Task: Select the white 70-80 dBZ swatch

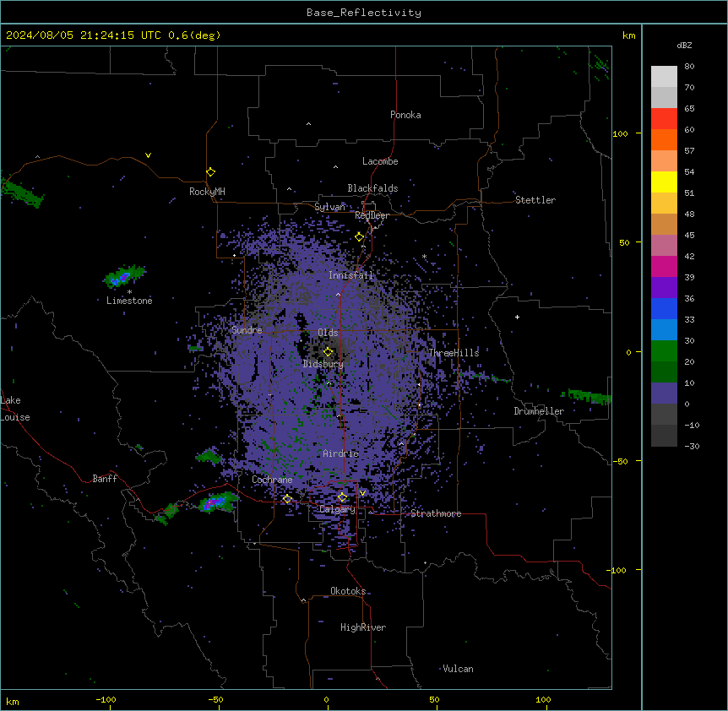Action: [664, 76]
